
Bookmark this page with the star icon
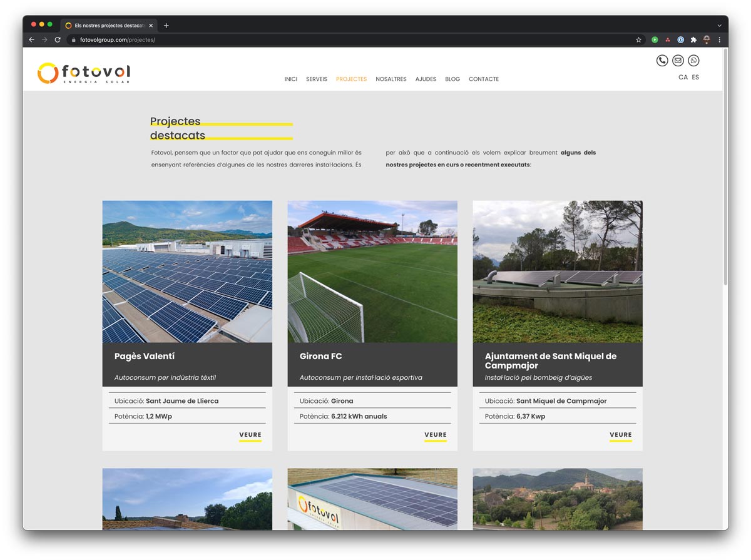coord(638,39)
